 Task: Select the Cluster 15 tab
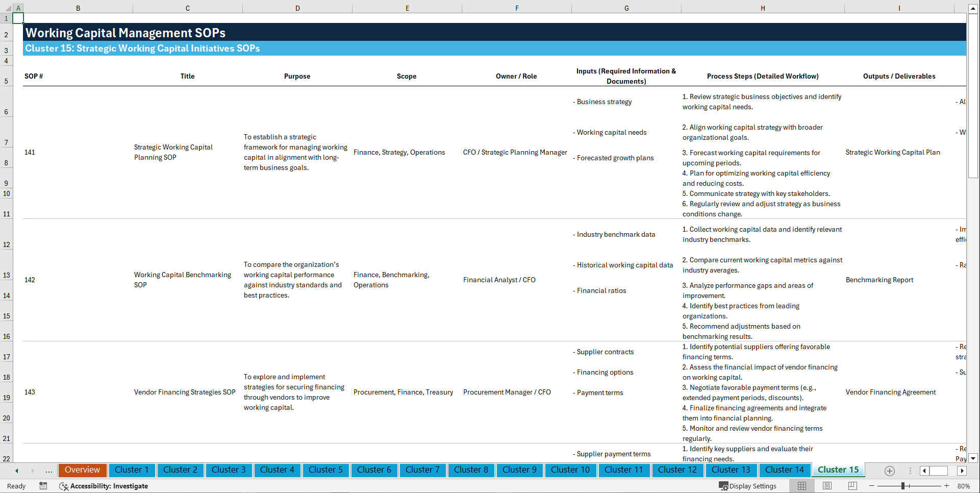pos(838,469)
